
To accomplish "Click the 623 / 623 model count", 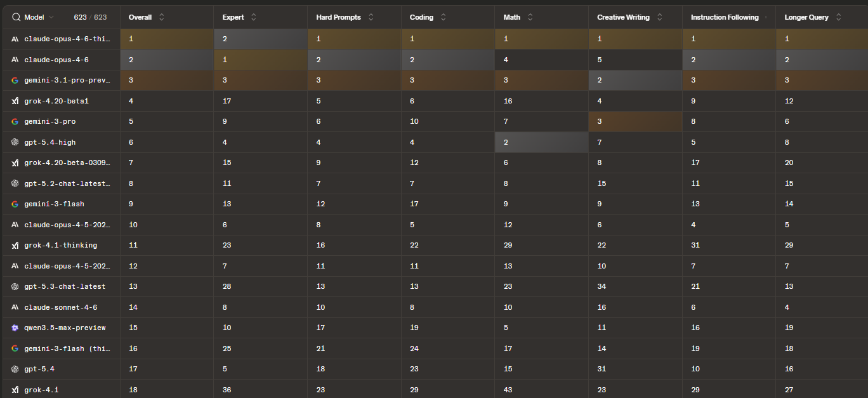I will (90, 18).
